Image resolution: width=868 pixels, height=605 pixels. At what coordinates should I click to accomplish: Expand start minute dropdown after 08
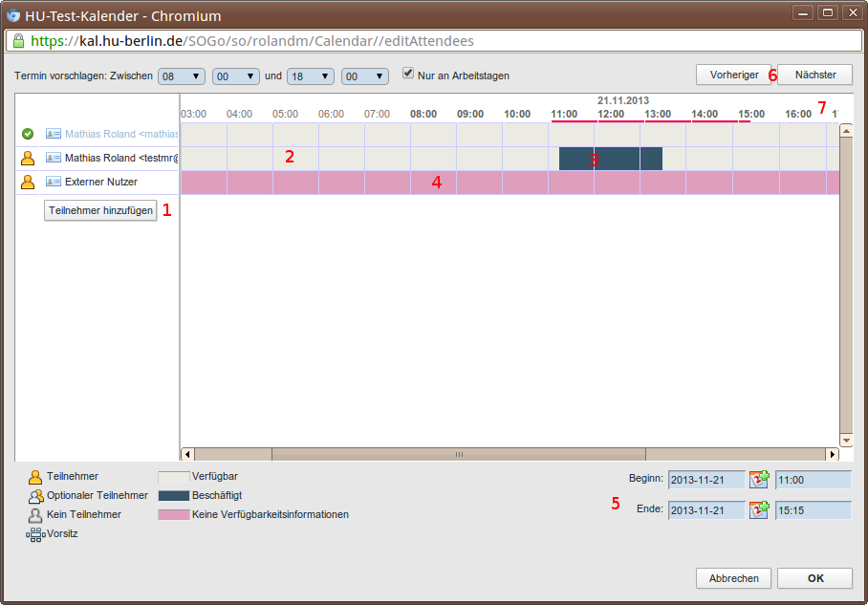click(x=236, y=76)
